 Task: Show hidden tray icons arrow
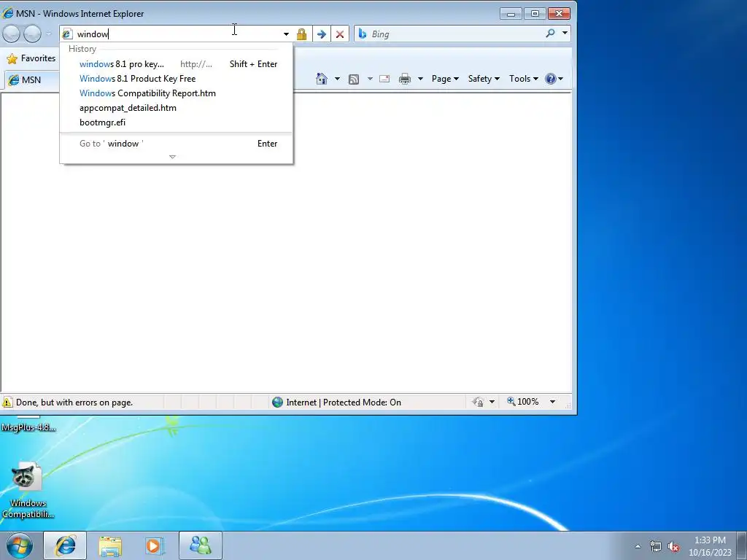click(x=638, y=546)
